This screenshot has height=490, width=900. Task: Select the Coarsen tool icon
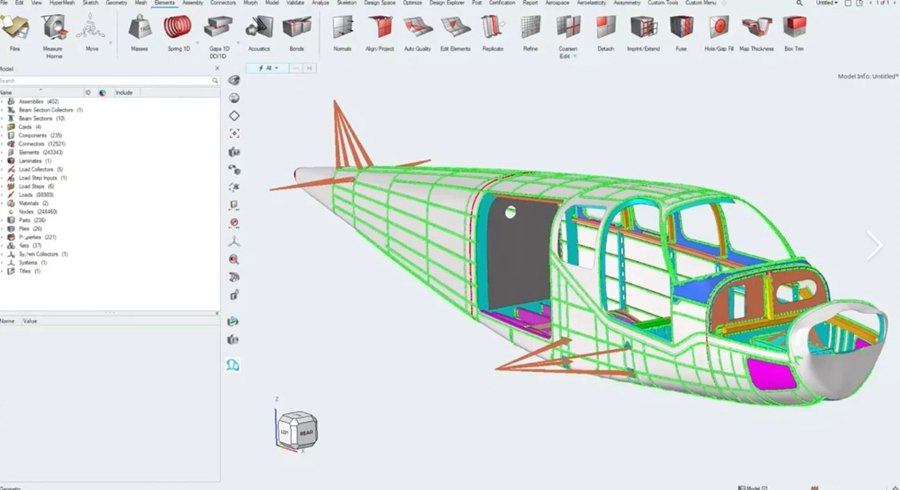tap(568, 27)
